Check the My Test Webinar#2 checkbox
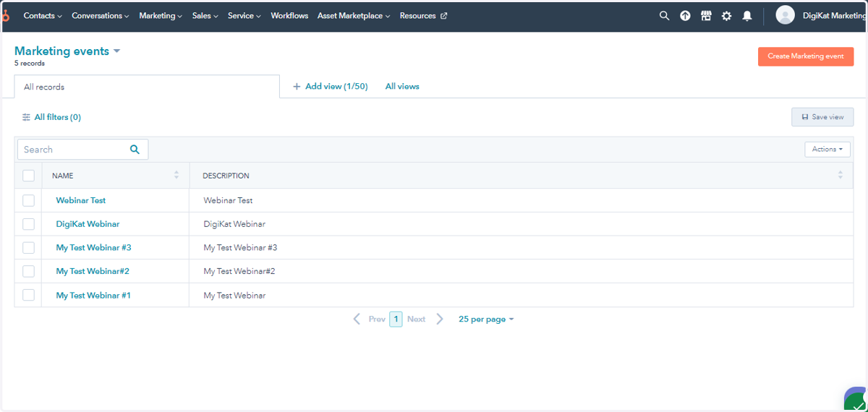Viewport: 868px width, 412px height. tap(28, 271)
